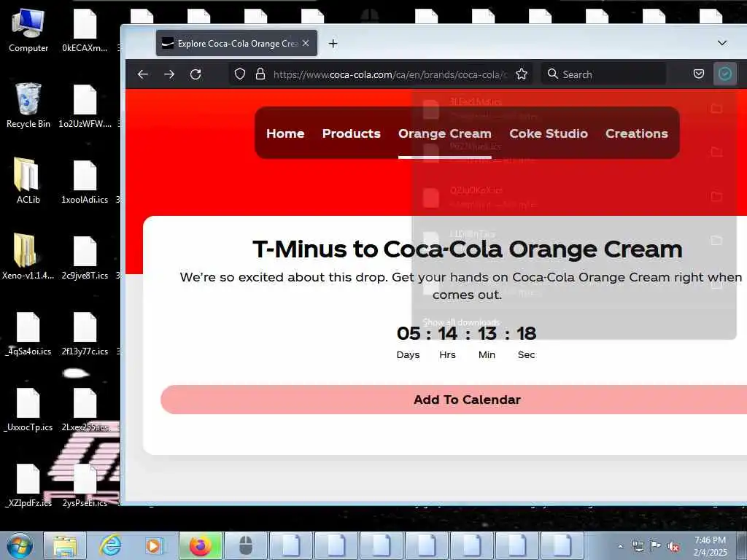The height and width of the screenshot is (560, 747).
Task: Select the 0kECAXm file on the desktop
Action: tap(85, 31)
